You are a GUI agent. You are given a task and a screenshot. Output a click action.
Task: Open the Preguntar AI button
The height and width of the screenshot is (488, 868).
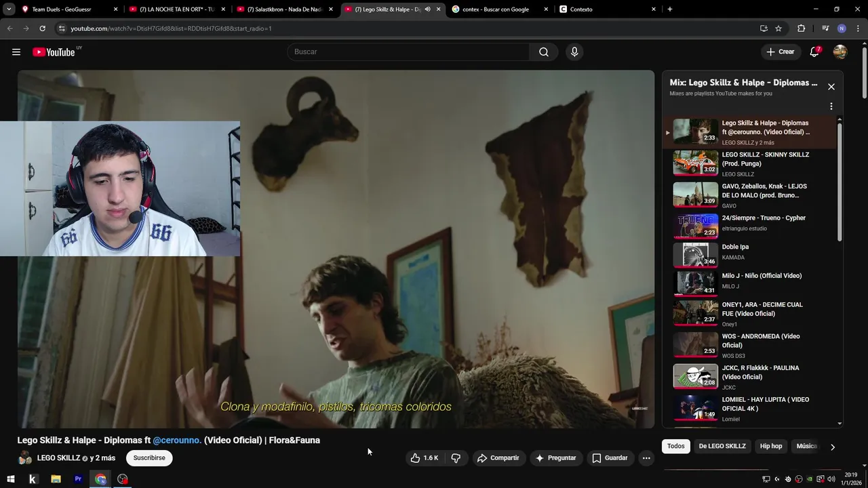pyautogui.click(x=555, y=458)
